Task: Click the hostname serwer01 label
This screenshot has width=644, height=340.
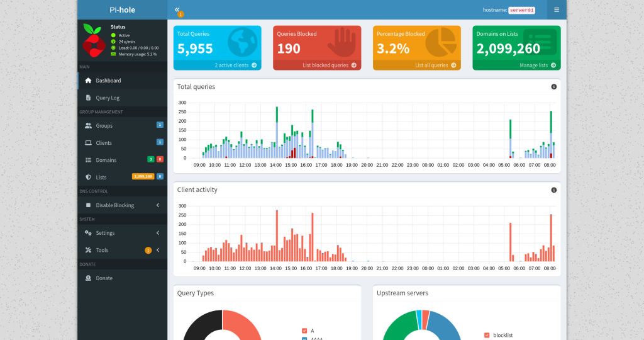Action: pyautogui.click(x=521, y=10)
